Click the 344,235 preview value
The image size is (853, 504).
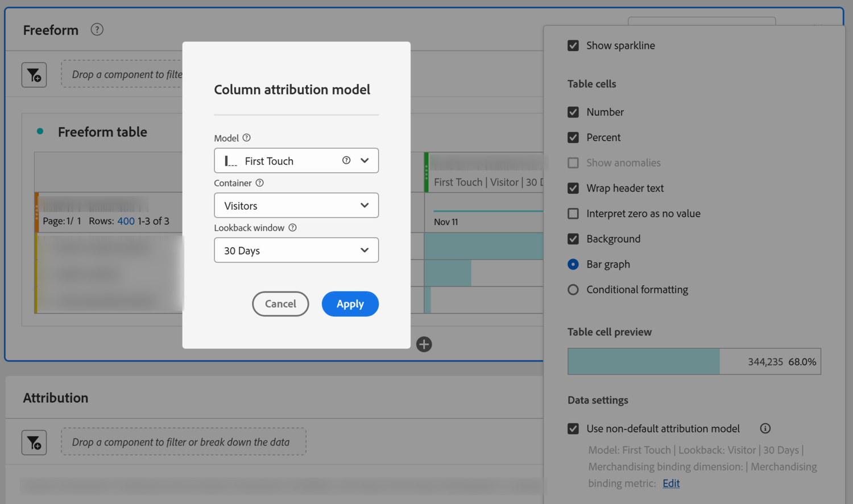click(765, 362)
